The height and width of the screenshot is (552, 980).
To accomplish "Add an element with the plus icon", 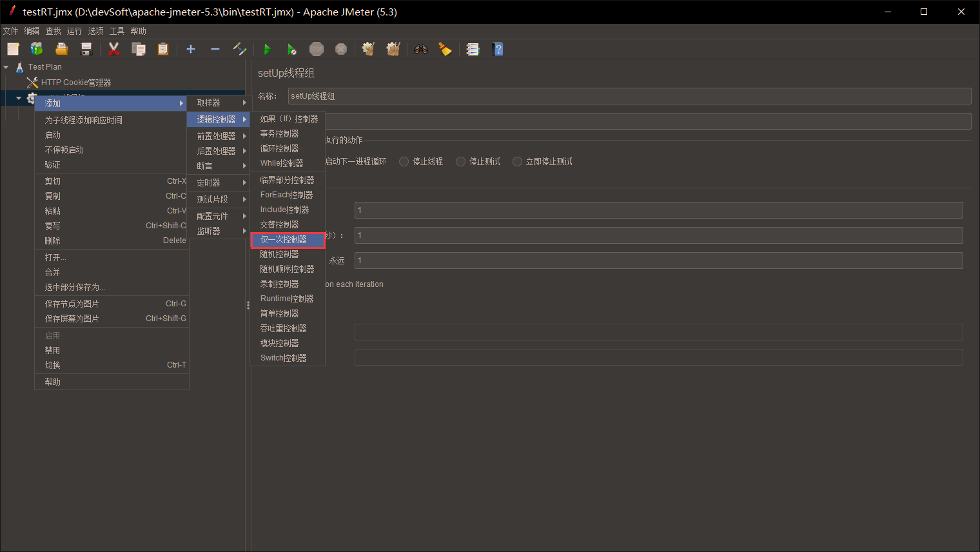I will coord(191,48).
